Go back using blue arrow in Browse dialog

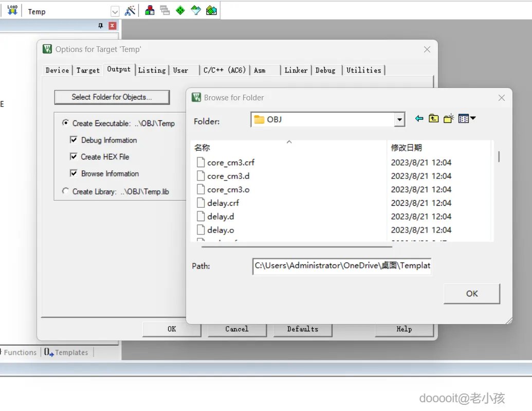[419, 118]
